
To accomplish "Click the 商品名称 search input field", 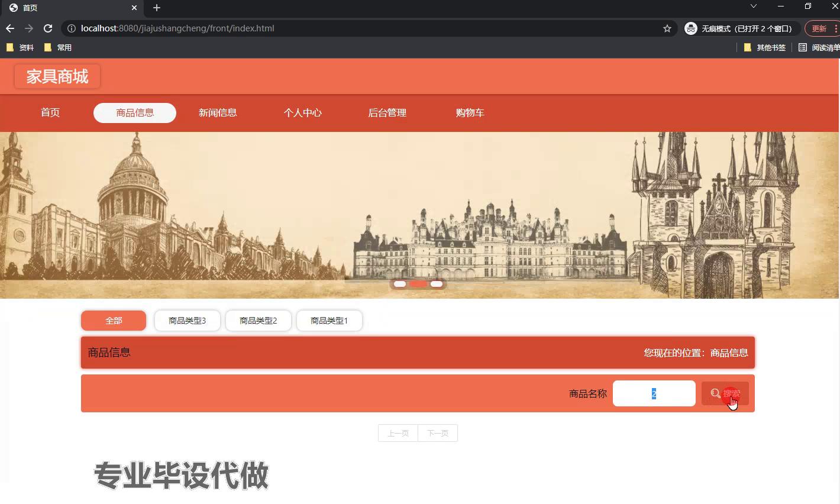I will pos(654,393).
